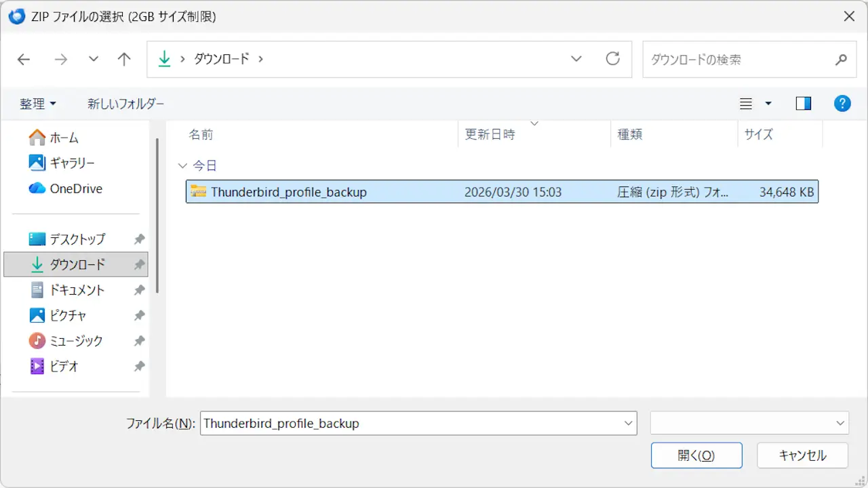
Task: Open the Gallery item in sidebar
Action: (72, 163)
